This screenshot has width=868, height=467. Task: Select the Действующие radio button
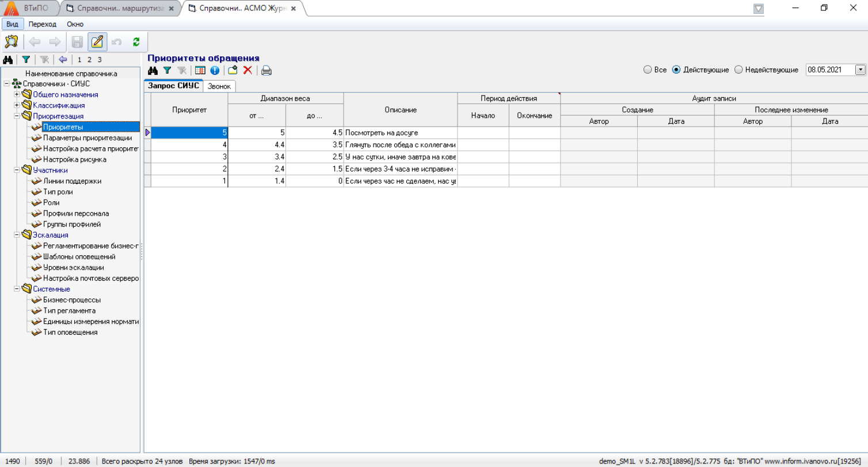coord(676,70)
